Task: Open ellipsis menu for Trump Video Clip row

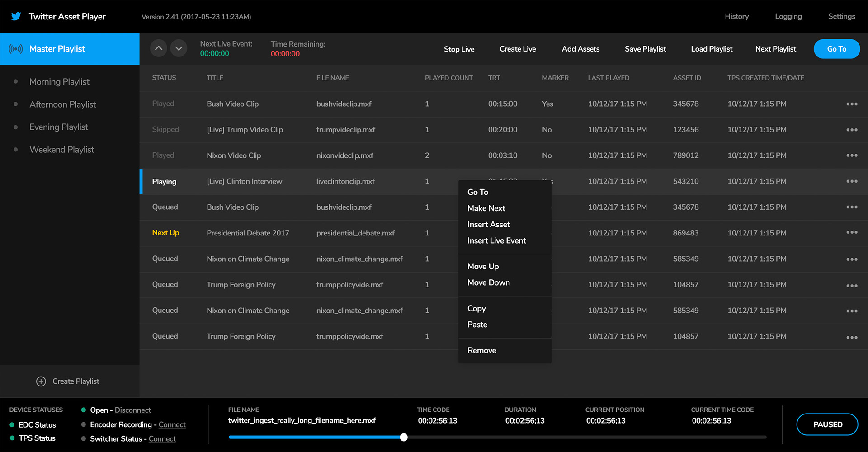Action: point(852,130)
